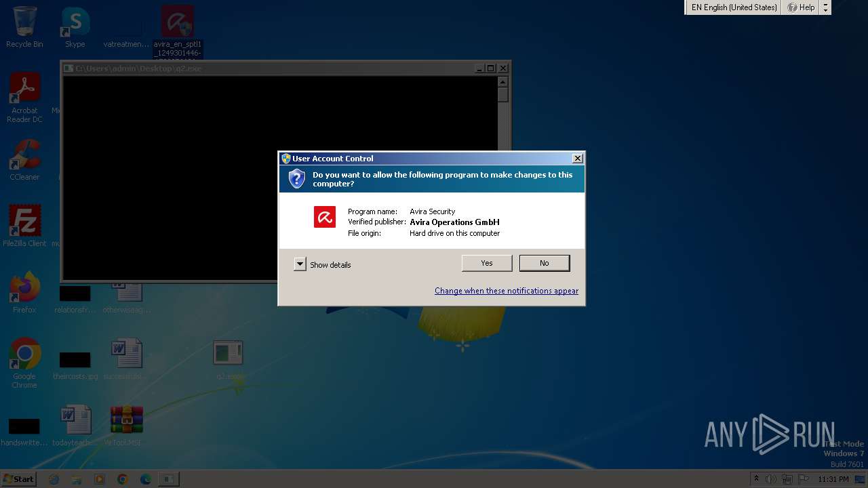Image resolution: width=868 pixels, height=488 pixels.
Task: Click 'Avira Security' program name text
Action: (433, 211)
